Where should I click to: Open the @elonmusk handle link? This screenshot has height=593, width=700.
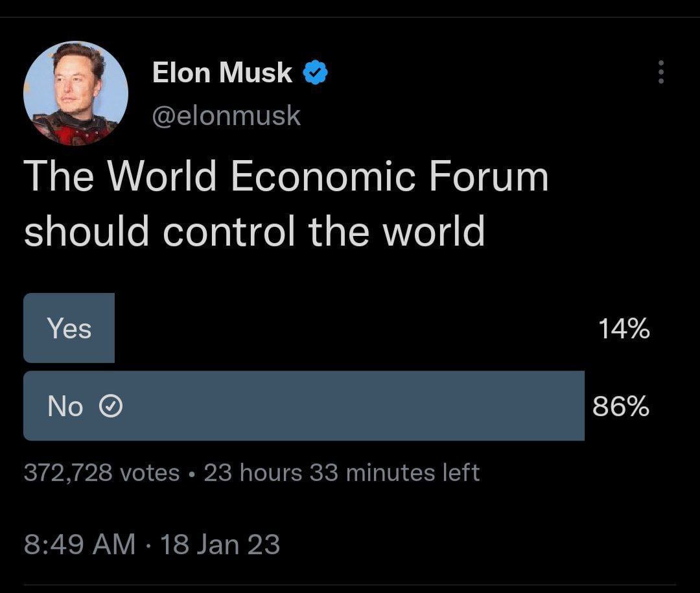coord(226,115)
